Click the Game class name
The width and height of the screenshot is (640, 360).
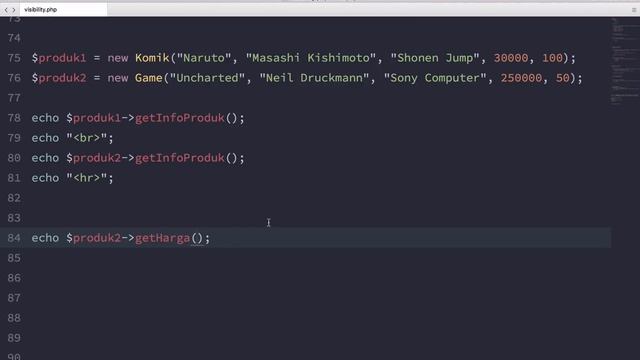pyautogui.click(x=149, y=78)
